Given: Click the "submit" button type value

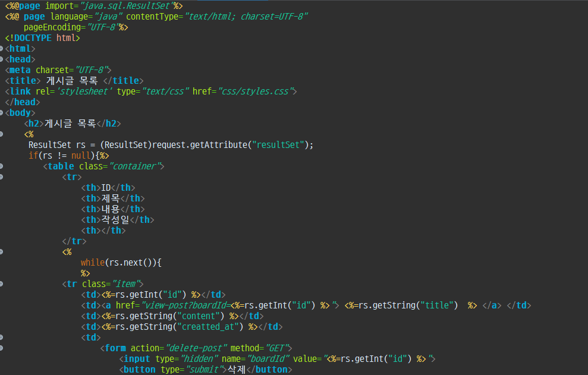Looking at the screenshot, I should click(205, 370).
